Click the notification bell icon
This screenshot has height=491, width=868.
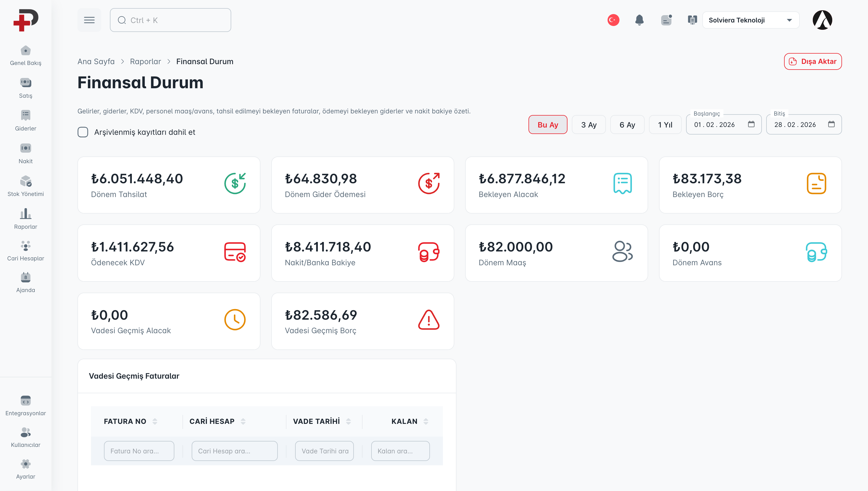(x=639, y=20)
